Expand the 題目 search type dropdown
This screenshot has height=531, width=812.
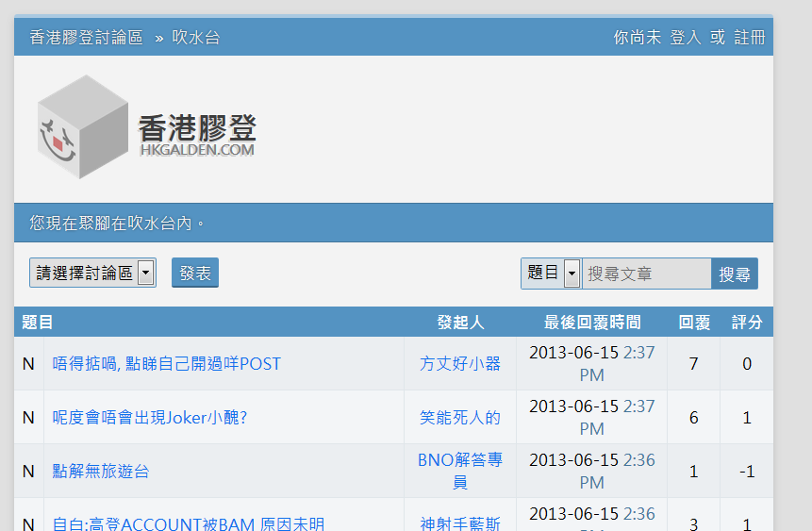click(552, 274)
